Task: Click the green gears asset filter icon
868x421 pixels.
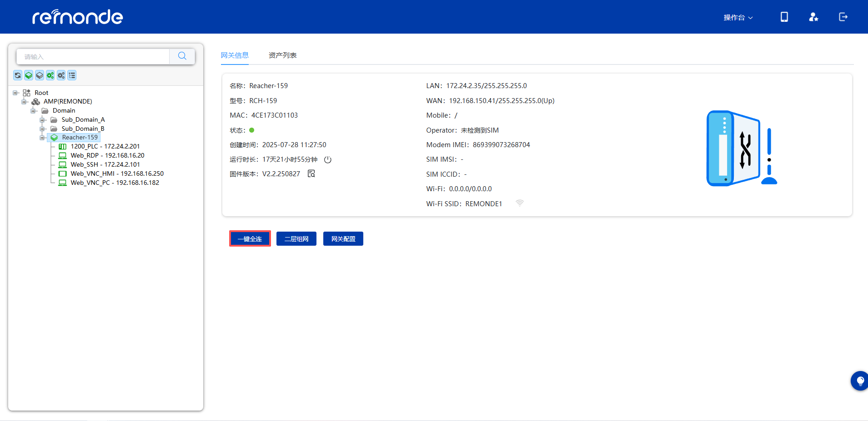Action: click(50, 75)
